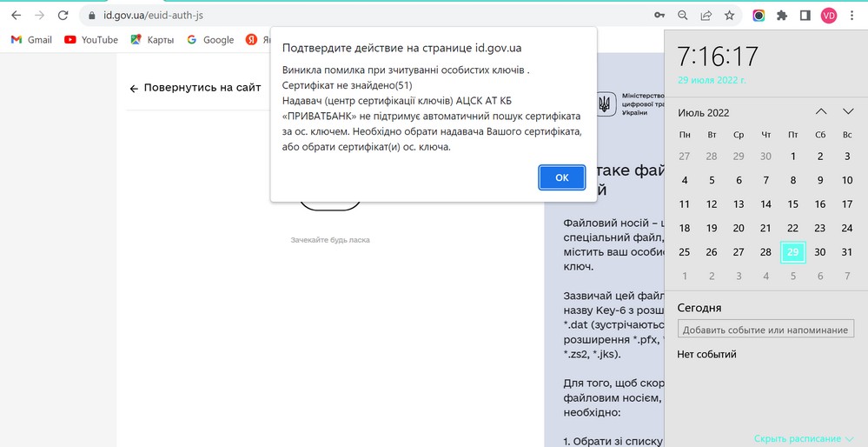Open the VD profile avatar
Viewport: 868px width, 447px height.
coord(829,16)
